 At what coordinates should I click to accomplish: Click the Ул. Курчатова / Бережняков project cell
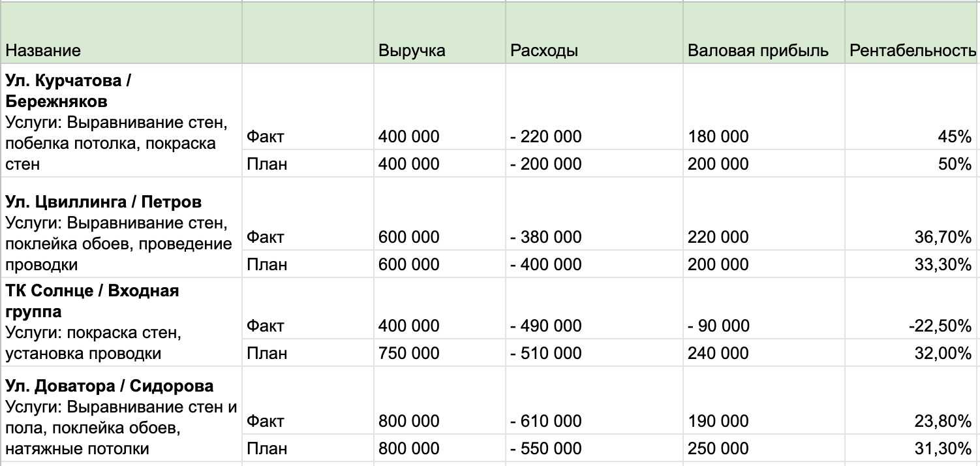[x=121, y=121]
